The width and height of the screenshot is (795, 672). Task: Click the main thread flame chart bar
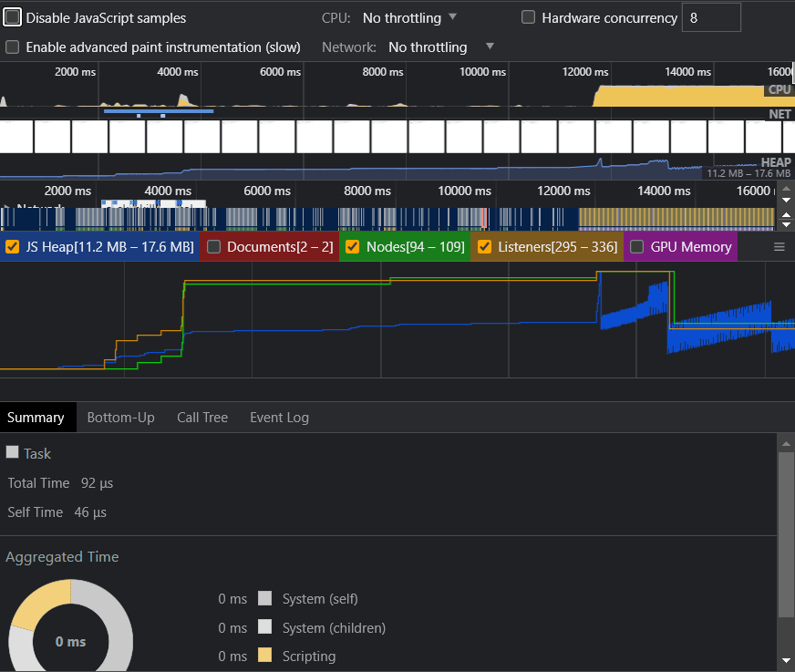pos(387,218)
